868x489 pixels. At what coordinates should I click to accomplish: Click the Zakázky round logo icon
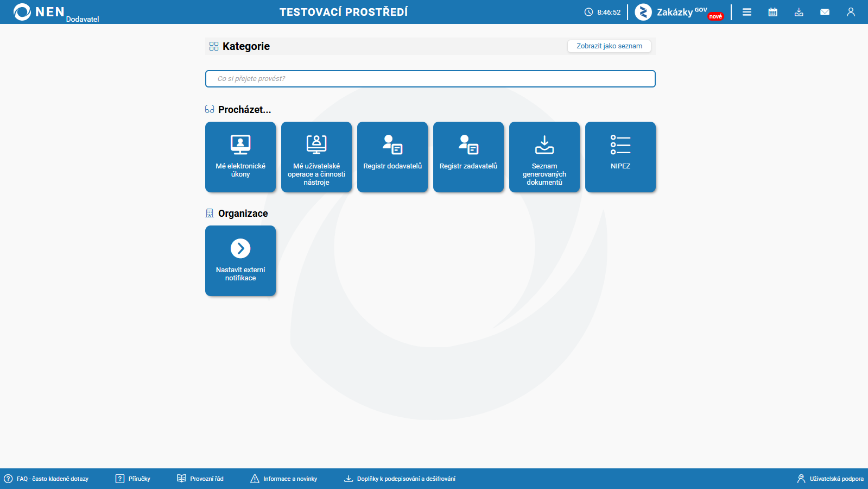coord(643,12)
